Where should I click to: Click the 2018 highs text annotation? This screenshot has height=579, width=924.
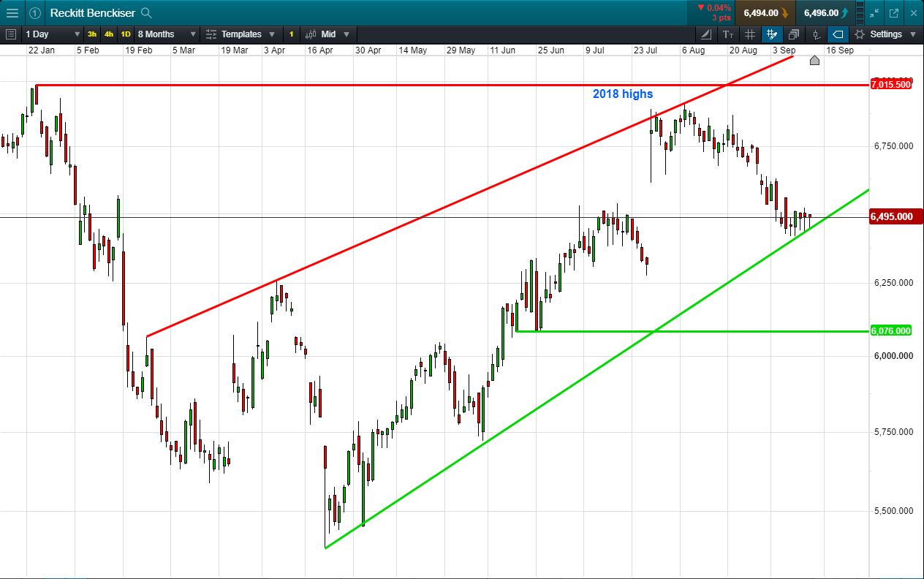[623, 94]
